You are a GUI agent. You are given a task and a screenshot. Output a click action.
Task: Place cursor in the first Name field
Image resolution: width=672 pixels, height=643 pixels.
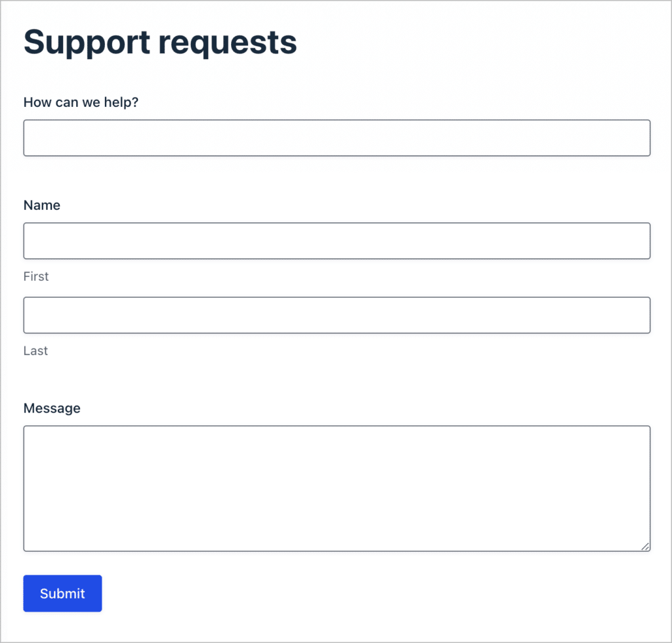[x=336, y=240]
